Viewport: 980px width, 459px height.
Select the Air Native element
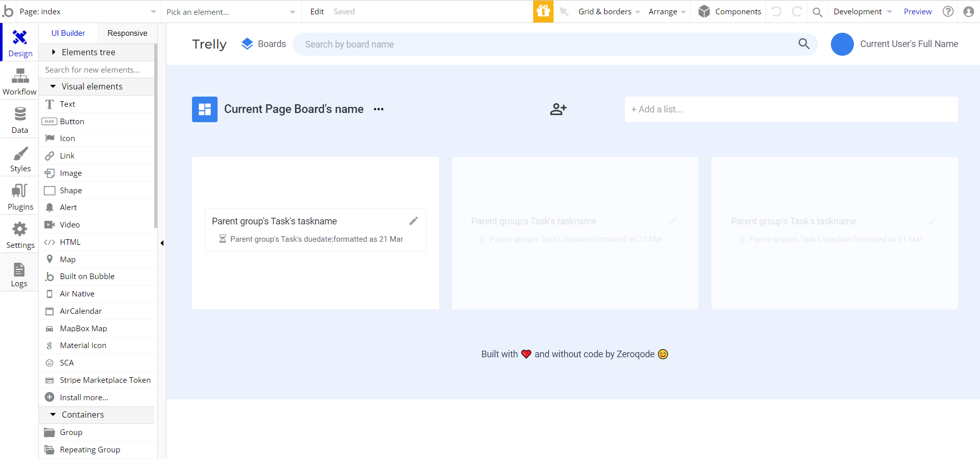pos(97,293)
